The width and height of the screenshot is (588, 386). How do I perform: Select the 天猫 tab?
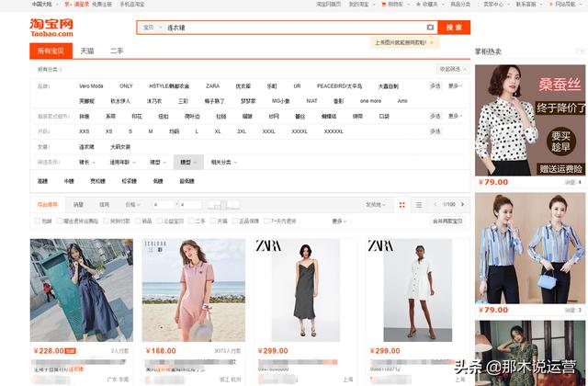pos(87,51)
